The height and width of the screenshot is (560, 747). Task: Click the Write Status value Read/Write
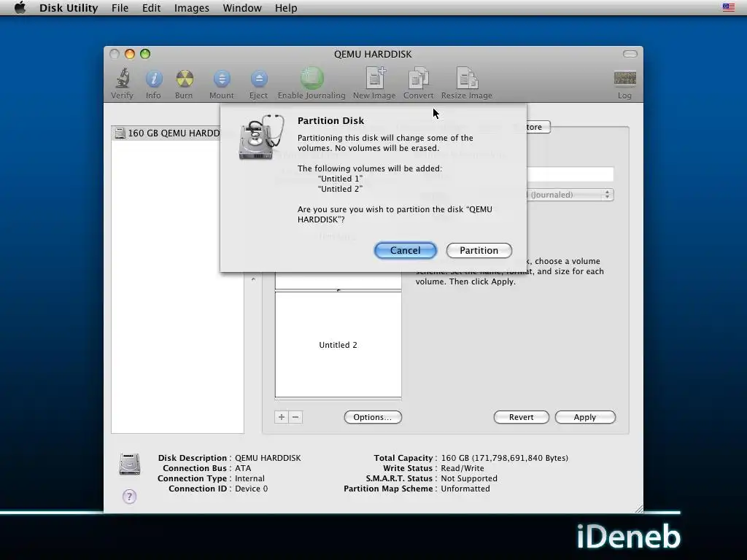click(462, 468)
